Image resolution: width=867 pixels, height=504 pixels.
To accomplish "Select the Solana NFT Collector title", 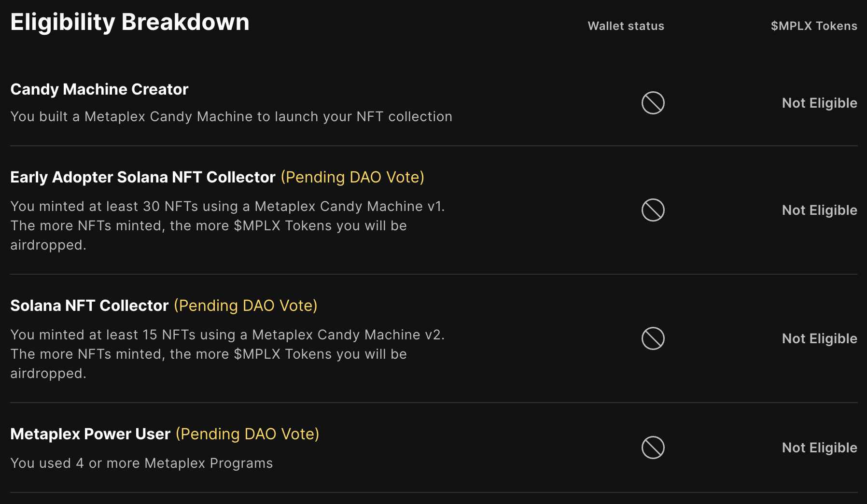I will tap(89, 306).
